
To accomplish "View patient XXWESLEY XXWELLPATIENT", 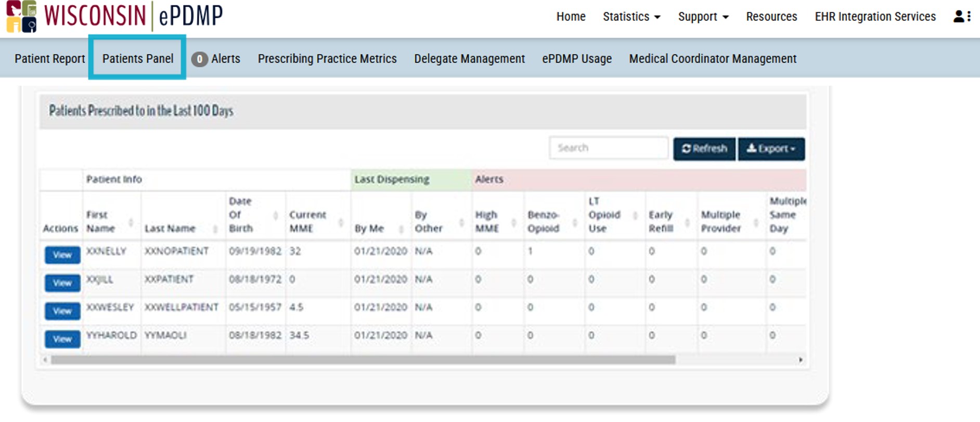I will pos(62,311).
